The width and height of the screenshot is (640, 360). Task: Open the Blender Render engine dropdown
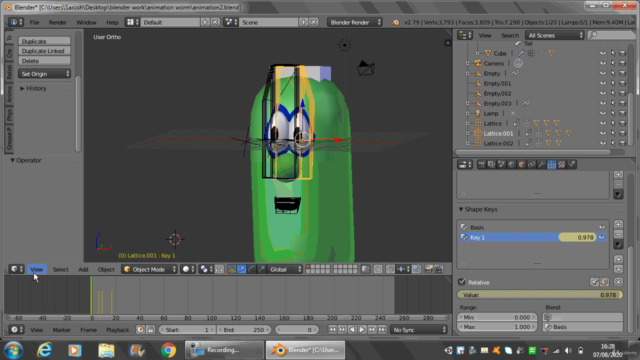[354, 22]
